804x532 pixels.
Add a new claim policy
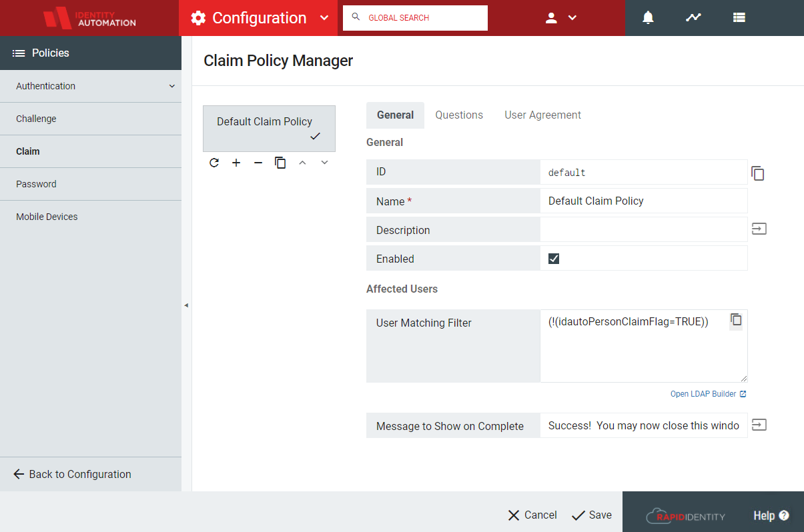coord(236,163)
